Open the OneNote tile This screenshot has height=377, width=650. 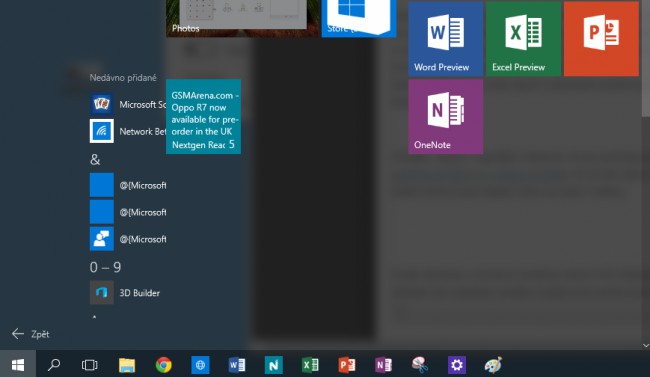coord(446,117)
